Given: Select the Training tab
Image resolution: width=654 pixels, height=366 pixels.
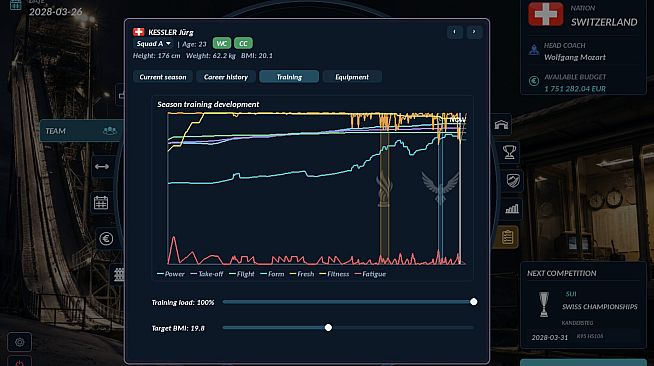Looking at the screenshot, I should (289, 77).
